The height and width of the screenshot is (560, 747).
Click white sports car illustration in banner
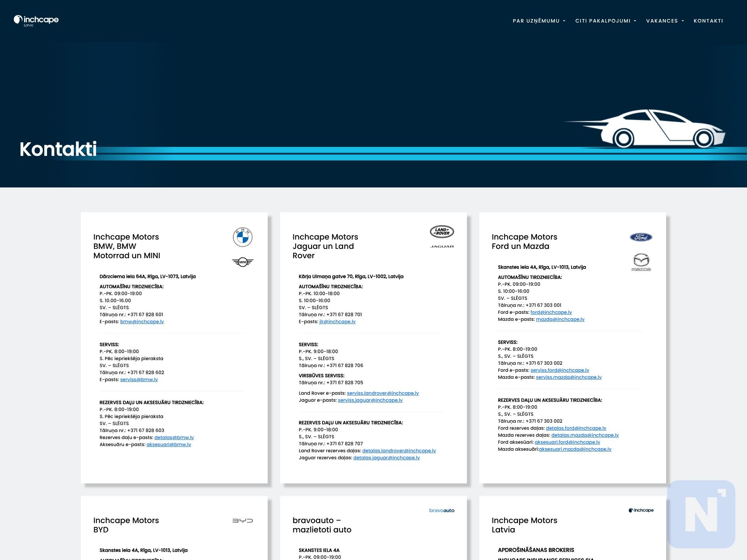coord(645,129)
